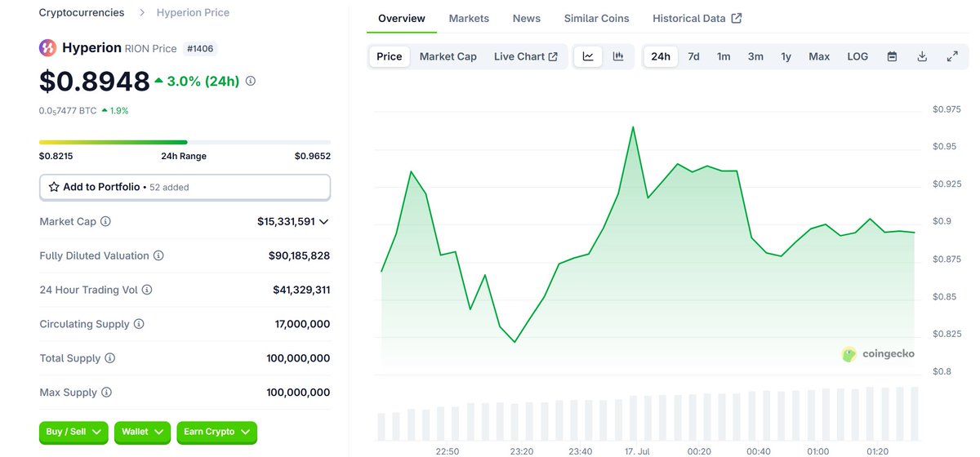The width and height of the screenshot is (980, 457).
Task: Expand the chart to fullscreen
Action: pos(952,56)
